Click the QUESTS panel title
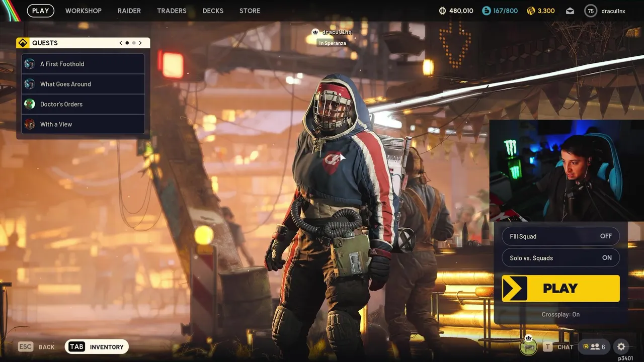 click(x=45, y=43)
